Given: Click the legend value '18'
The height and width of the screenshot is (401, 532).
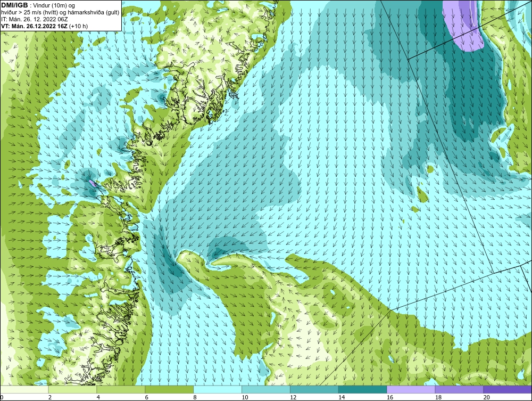Looking at the screenshot, I should [438, 397].
